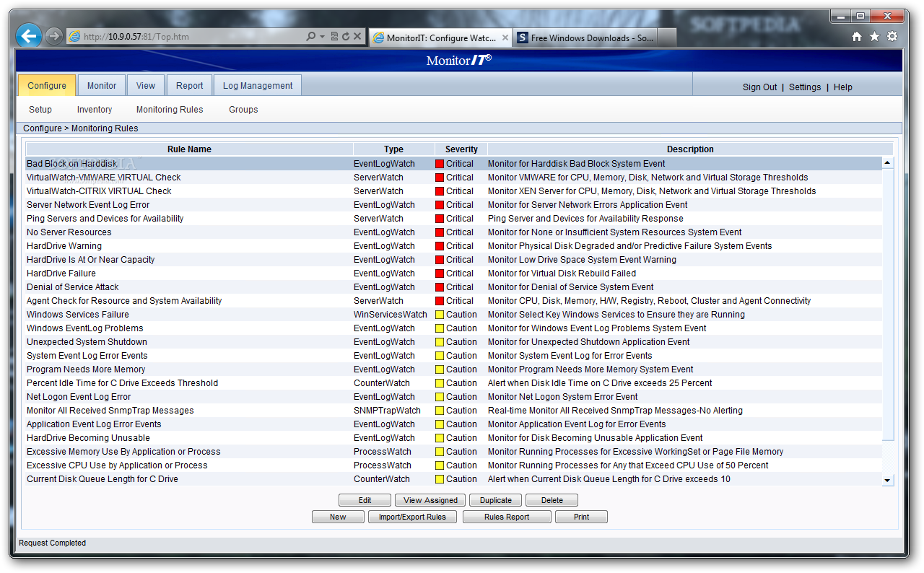Click the Print button

click(x=581, y=517)
